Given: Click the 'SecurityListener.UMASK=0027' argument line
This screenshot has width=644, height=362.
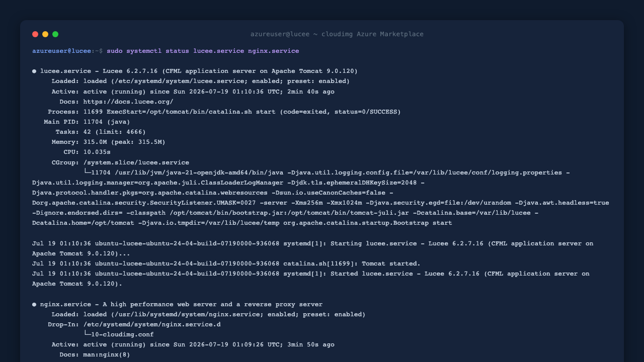Looking at the screenshot, I should tap(320, 203).
